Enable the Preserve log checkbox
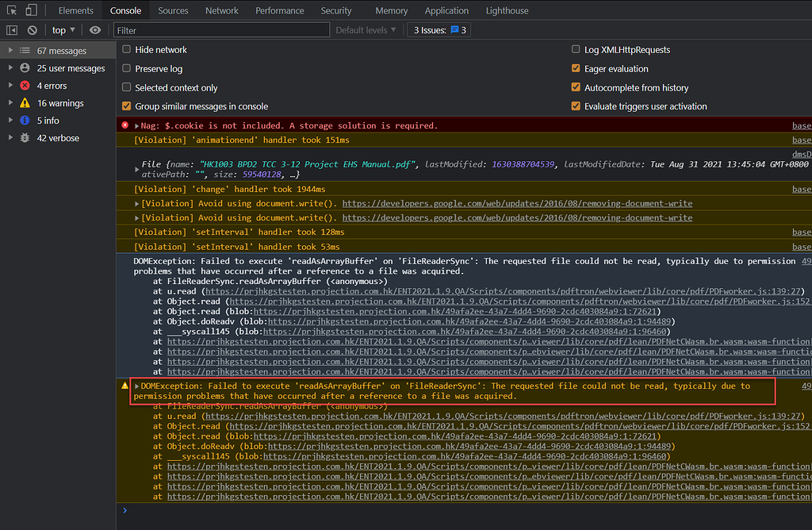The height and width of the screenshot is (530, 812). (x=127, y=69)
